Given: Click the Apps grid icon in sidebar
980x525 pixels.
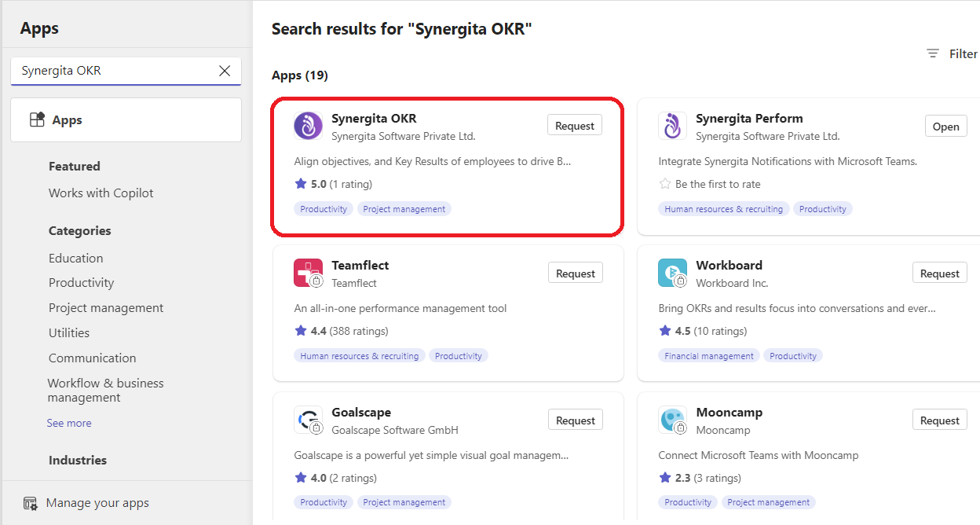Looking at the screenshot, I should point(37,119).
